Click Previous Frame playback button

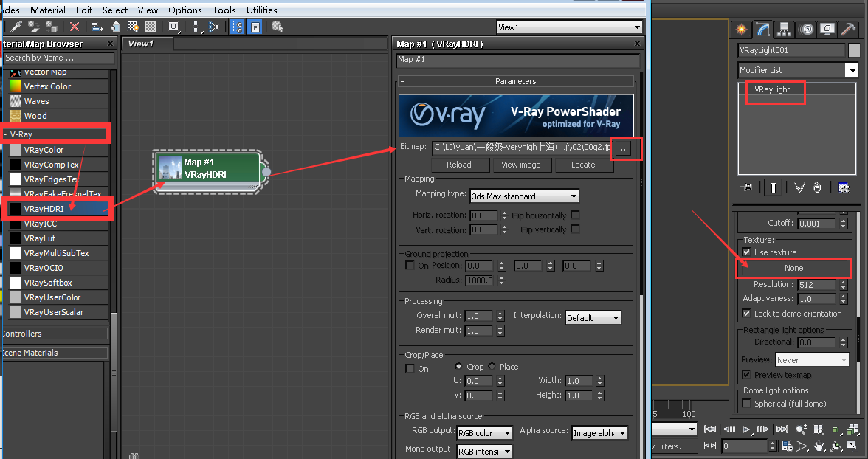(x=729, y=429)
